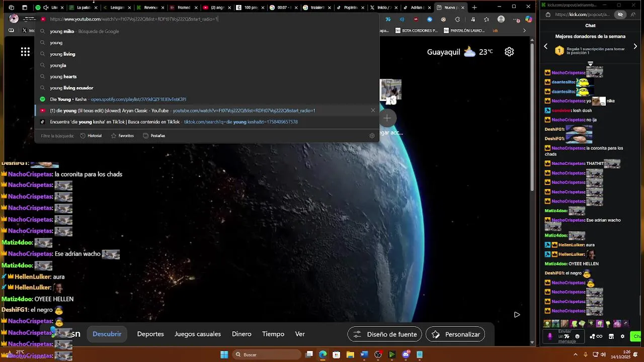
Task: Open the PANTALÓN LAVAD bookmark
Action: click(464, 31)
